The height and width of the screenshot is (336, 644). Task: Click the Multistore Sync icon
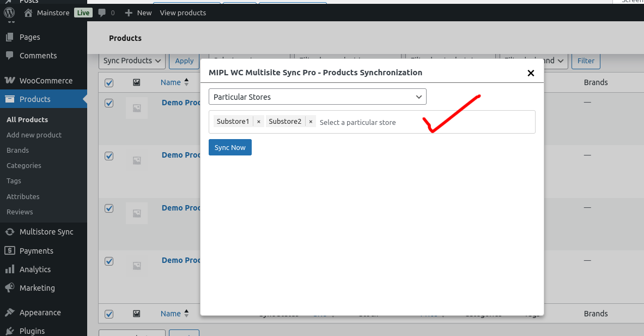[10, 232]
